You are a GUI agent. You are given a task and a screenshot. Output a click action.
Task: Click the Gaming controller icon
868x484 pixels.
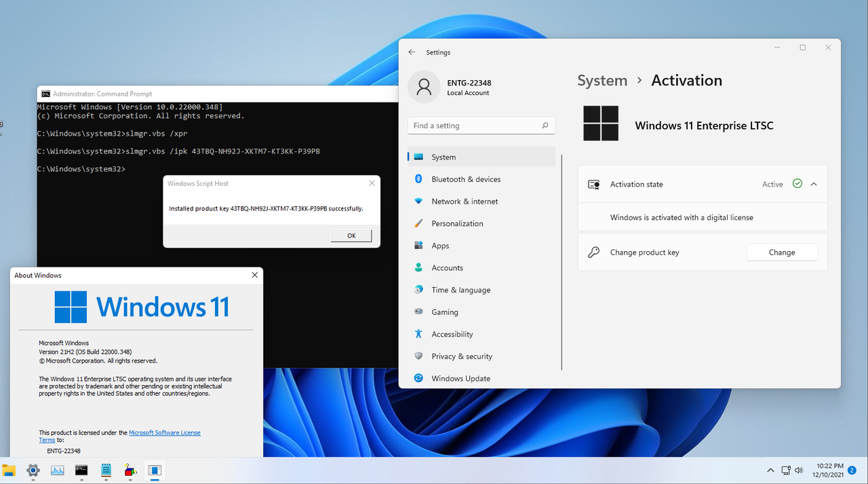coord(418,312)
